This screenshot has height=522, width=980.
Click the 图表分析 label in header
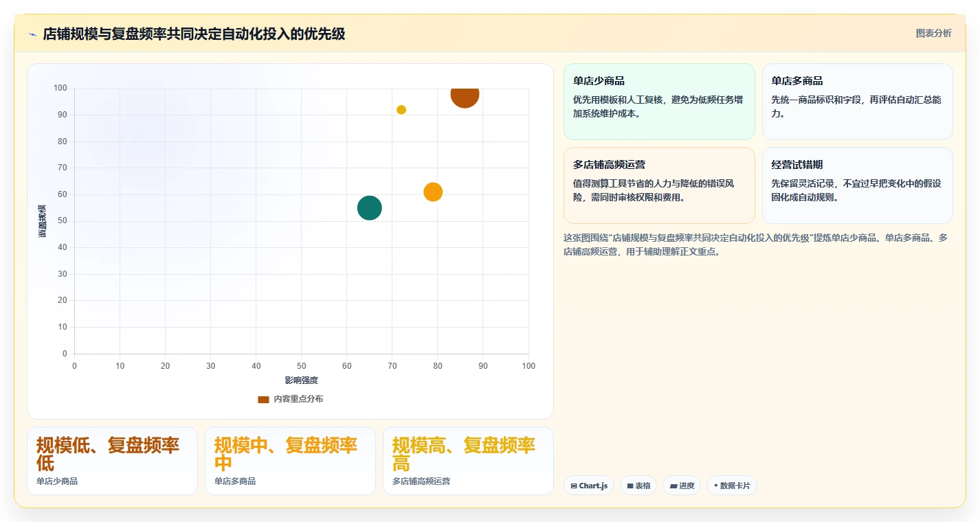(x=933, y=33)
